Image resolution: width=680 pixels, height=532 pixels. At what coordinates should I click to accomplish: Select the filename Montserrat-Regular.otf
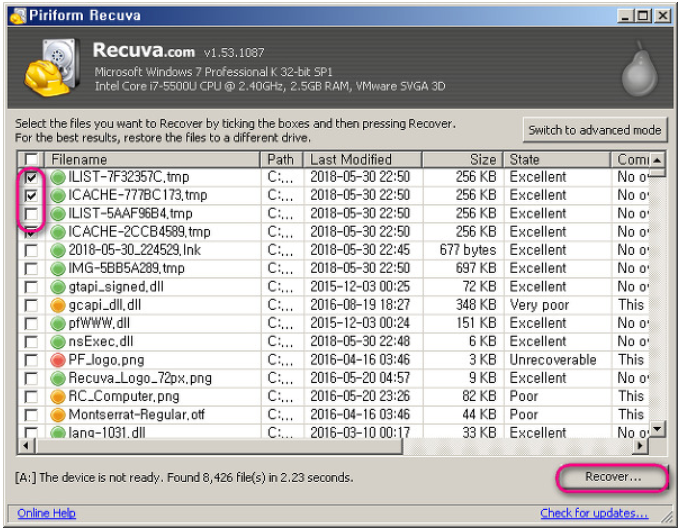point(136,415)
